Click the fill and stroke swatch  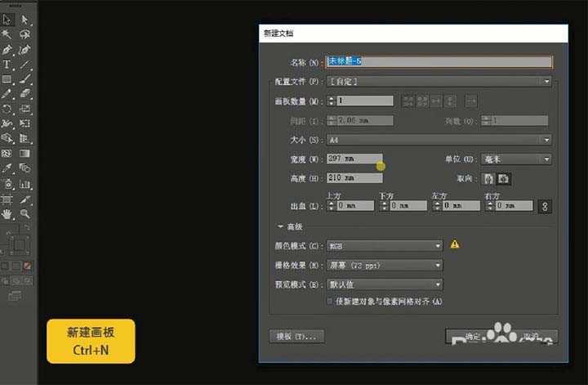(x=18, y=244)
